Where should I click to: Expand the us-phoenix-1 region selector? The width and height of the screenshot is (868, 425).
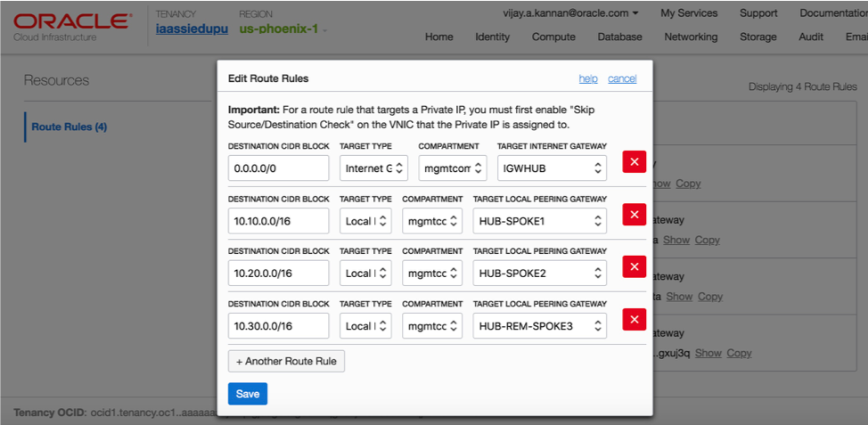pyautogui.click(x=283, y=29)
